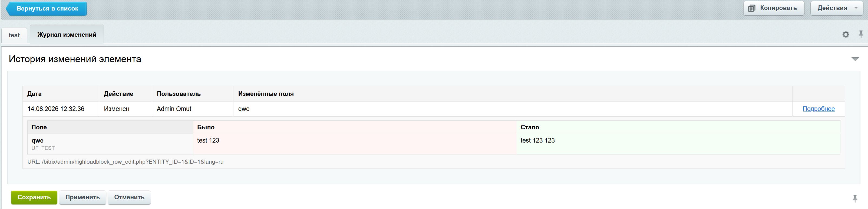Image resolution: width=868 pixels, height=209 pixels.
Task: Click the Применить button
Action: (82, 197)
